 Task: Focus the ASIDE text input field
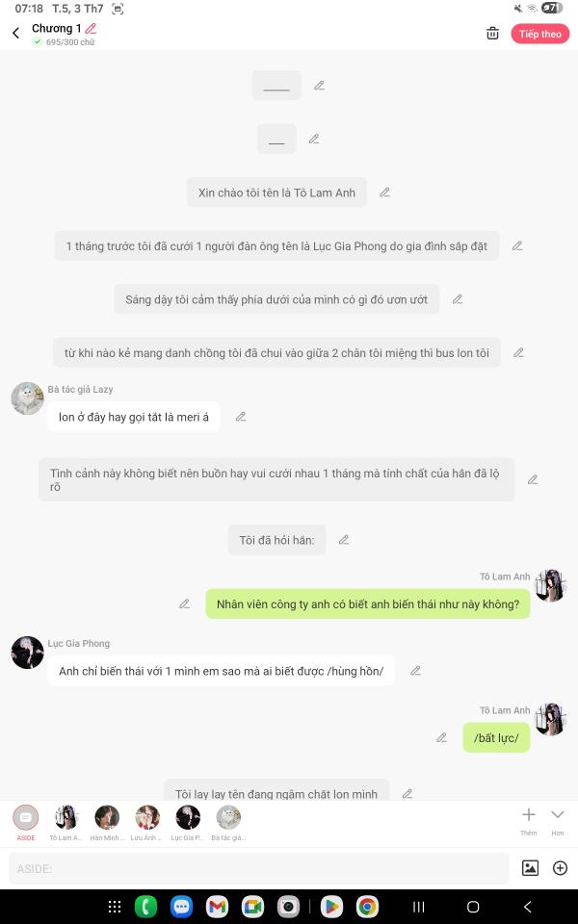point(259,868)
